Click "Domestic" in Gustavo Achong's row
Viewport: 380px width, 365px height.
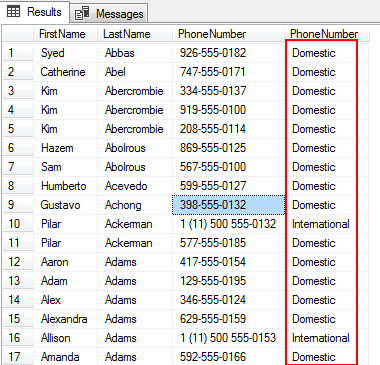(x=327, y=205)
